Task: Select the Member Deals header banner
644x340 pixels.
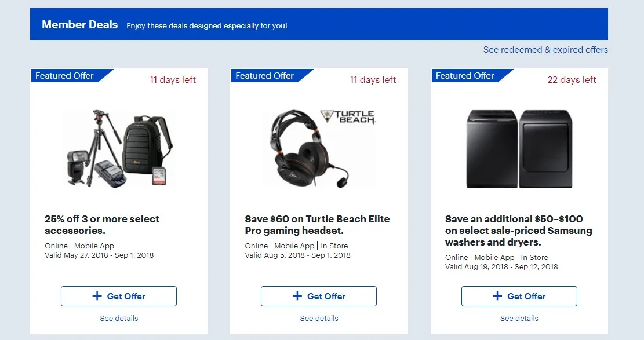Action: tap(319, 24)
